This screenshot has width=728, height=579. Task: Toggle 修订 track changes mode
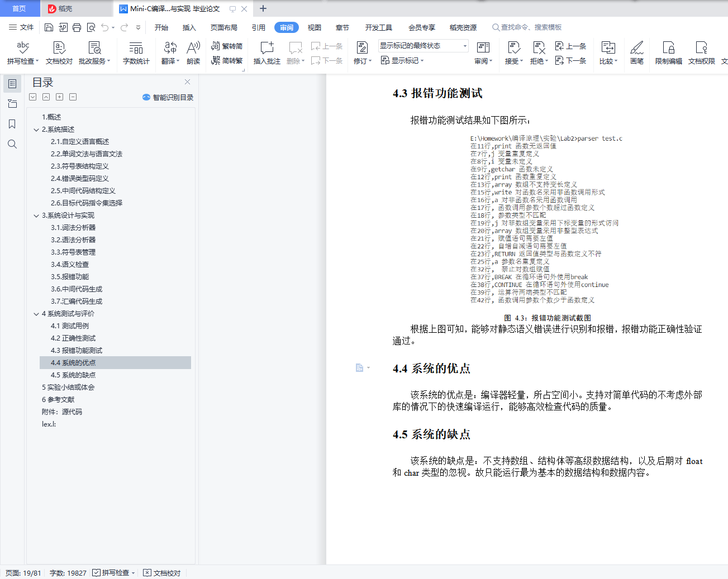click(x=360, y=53)
